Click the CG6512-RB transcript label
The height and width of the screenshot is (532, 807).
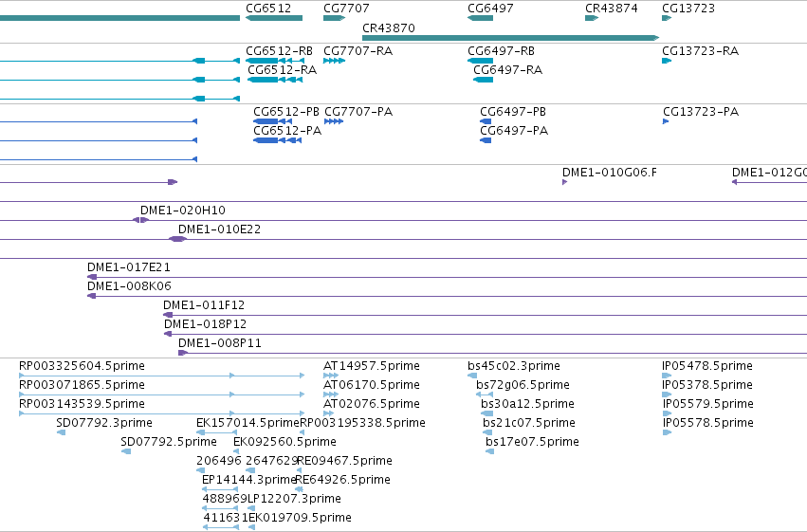pyautogui.click(x=279, y=51)
